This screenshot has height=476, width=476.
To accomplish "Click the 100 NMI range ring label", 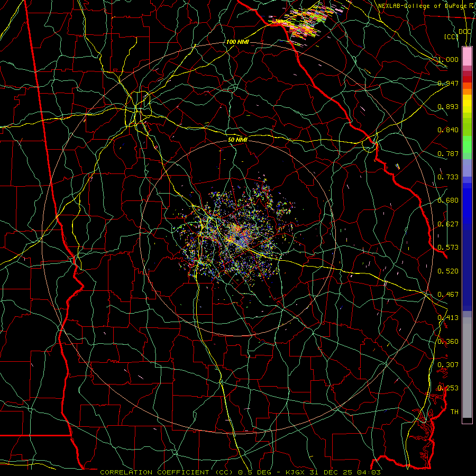I will click(237, 42).
